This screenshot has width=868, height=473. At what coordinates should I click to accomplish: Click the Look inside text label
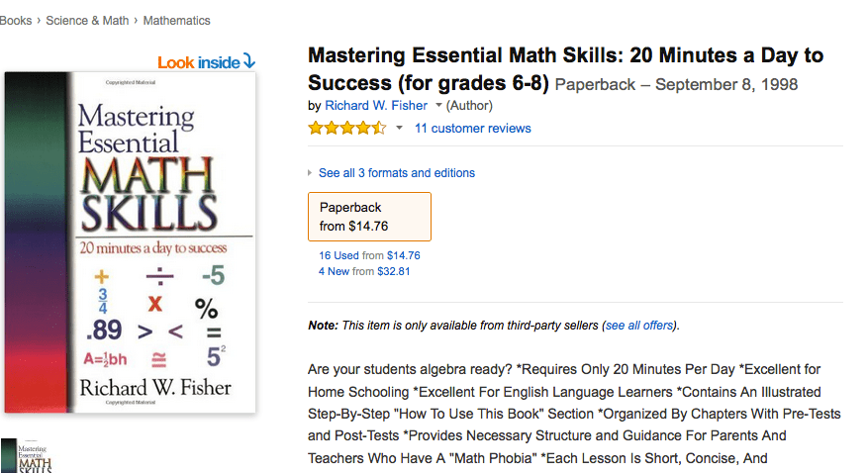click(198, 62)
